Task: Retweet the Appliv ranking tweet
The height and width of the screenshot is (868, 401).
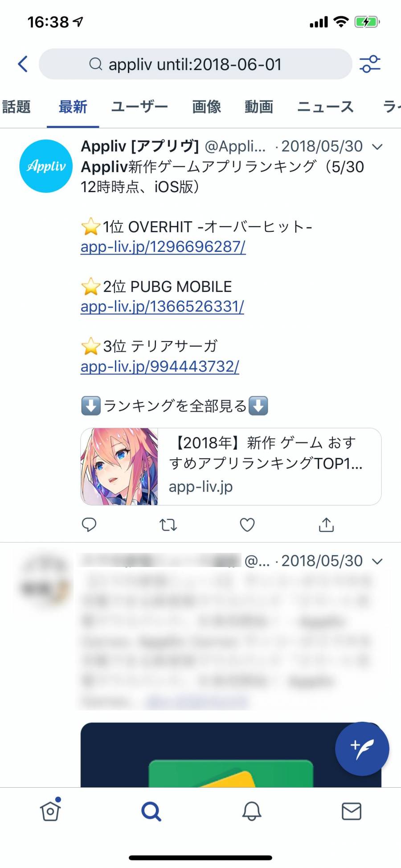Action: pyautogui.click(x=168, y=525)
